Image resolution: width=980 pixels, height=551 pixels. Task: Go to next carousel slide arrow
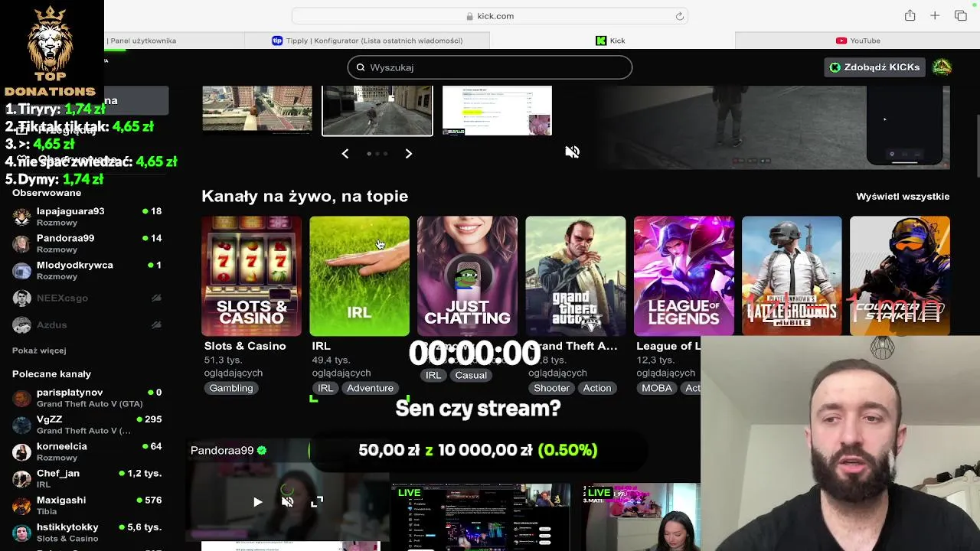tap(409, 154)
